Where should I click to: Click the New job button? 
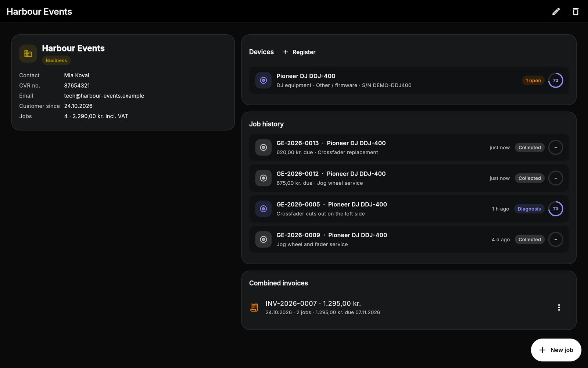coord(556,350)
